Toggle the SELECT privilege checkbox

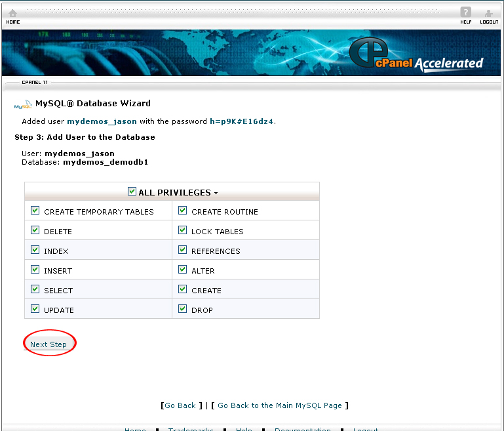pos(35,289)
